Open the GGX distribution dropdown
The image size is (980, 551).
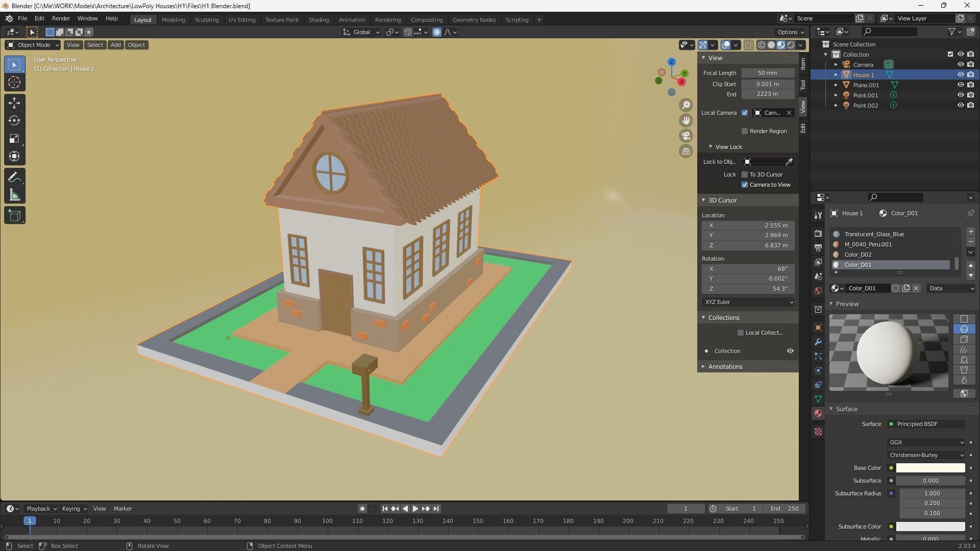pyautogui.click(x=926, y=442)
